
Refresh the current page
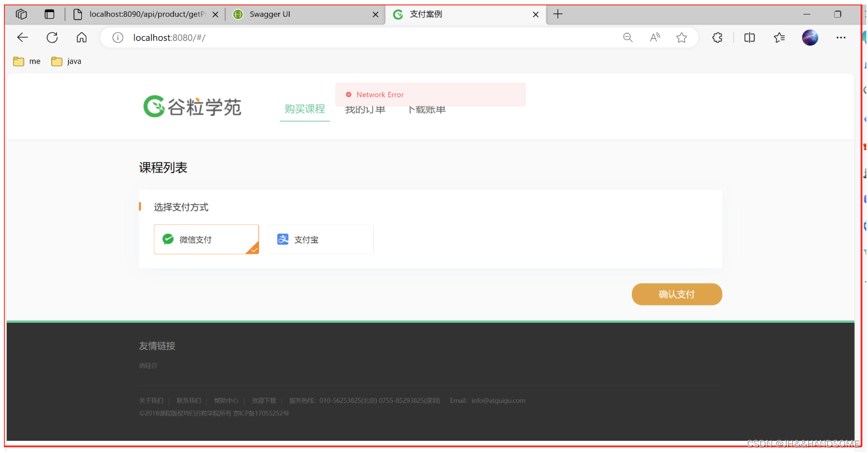tap(52, 37)
